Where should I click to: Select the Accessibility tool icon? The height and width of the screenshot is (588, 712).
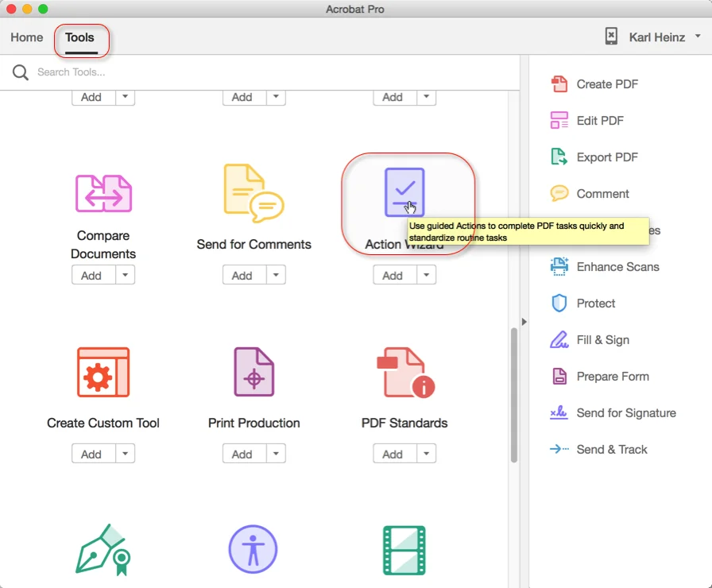(x=253, y=548)
